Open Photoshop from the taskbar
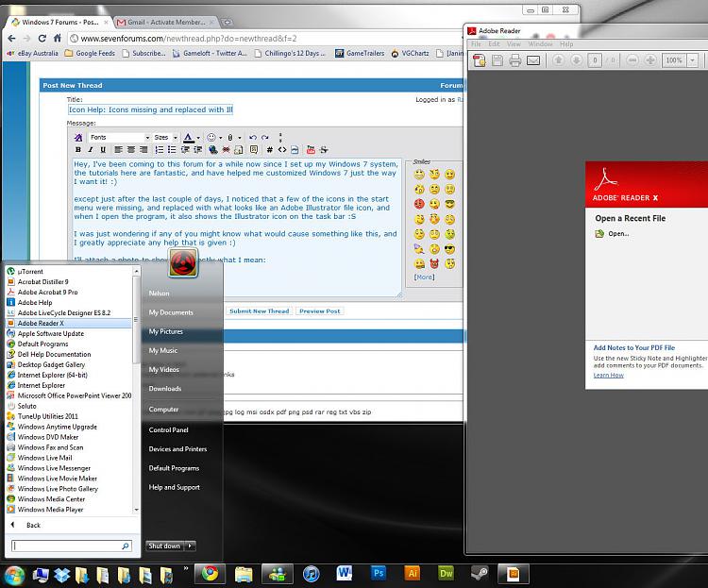This screenshot has height=588, width=708. tap(378, 574)
